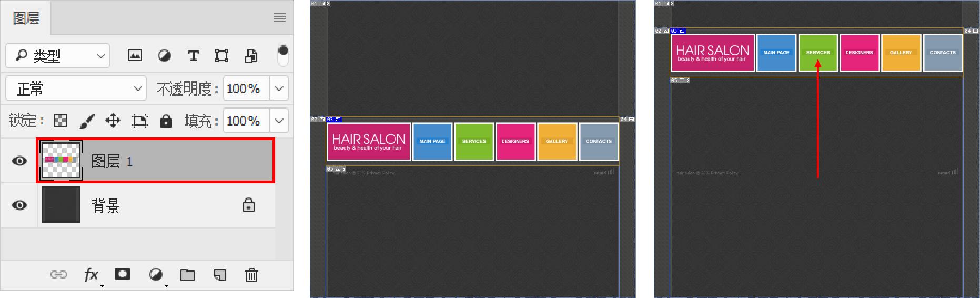
Task: Filter layers by shape icon
Action: (221, 55)
